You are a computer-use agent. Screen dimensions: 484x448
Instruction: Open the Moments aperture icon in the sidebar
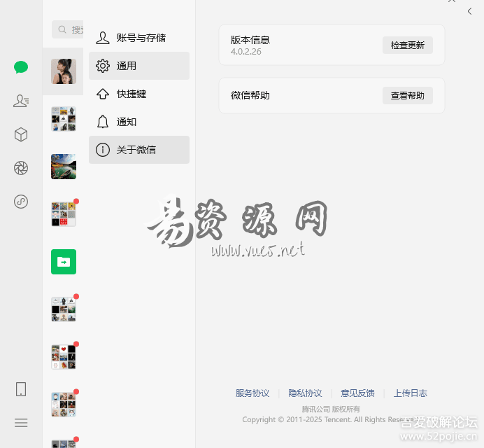(x=21, y=168)
